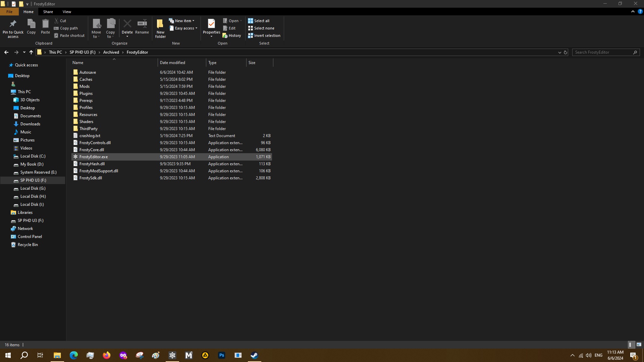Collapse the ribbon with the chevron
Viewport: 644px width, 362px height.
click(x=633, y=11)
